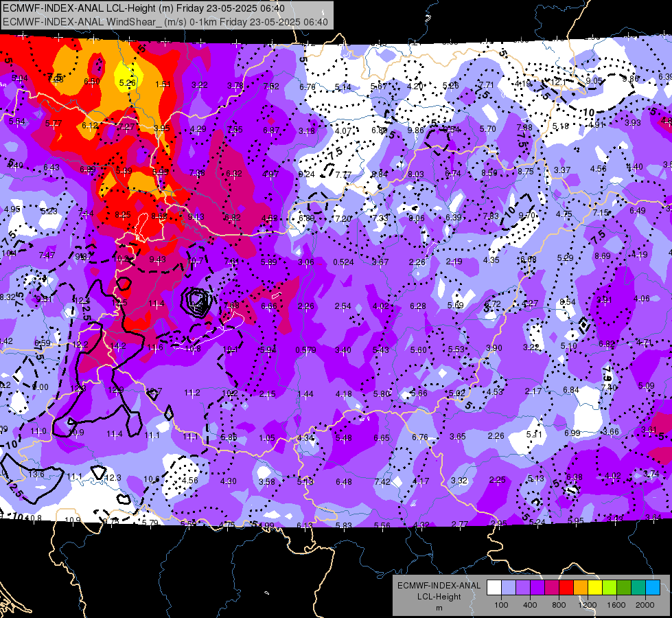Click the map value "3.58"
The height and width of the screenshot is (618, 672).
coord(266,482)
